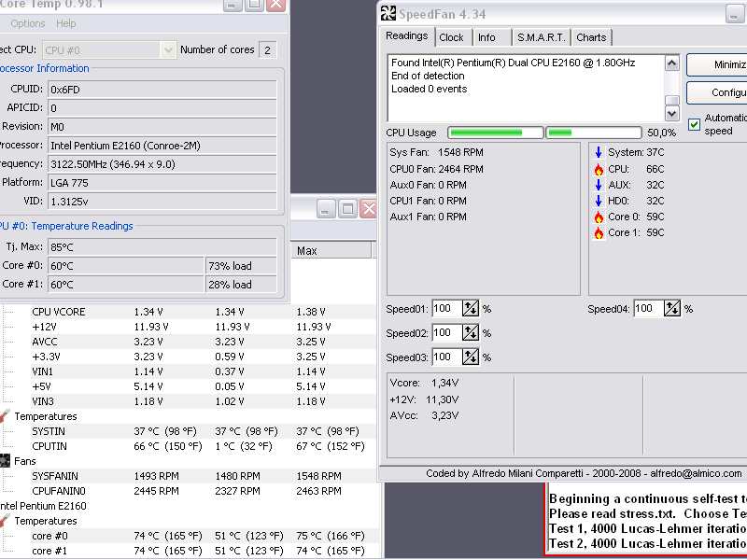Click the SpeedFan log scroll down arrow
Screen dimensions: 747x560
tap(671, 113)
